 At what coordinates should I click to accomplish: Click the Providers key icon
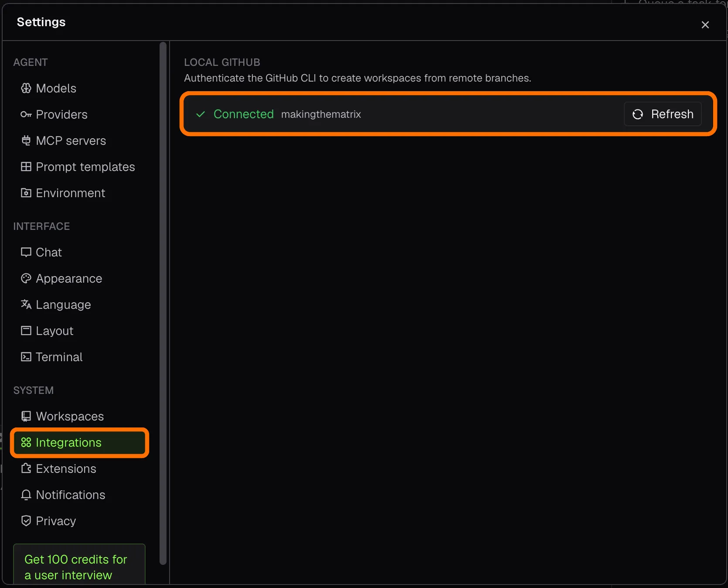point(26,114)
